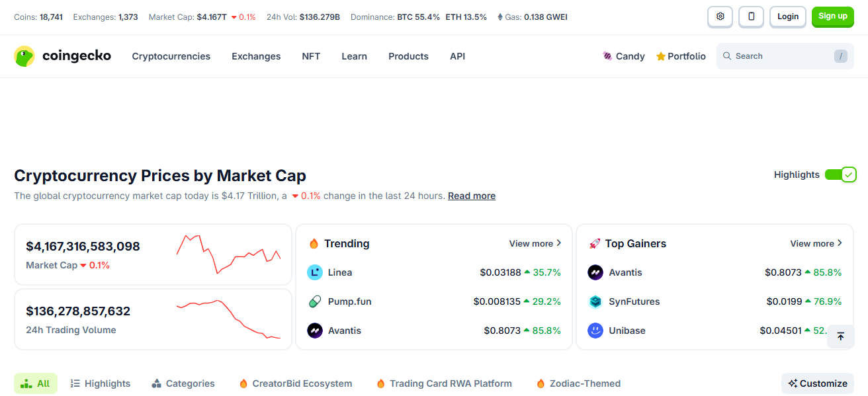Switch to the Highlights tab
This screenshot has height=396, width=868.
(x=101, y=383)
